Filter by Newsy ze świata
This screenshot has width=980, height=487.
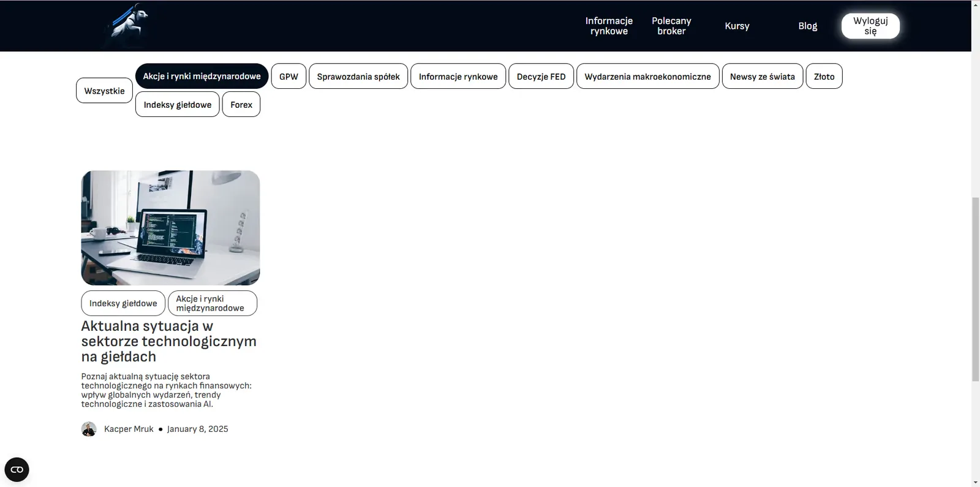coord(763,77)
